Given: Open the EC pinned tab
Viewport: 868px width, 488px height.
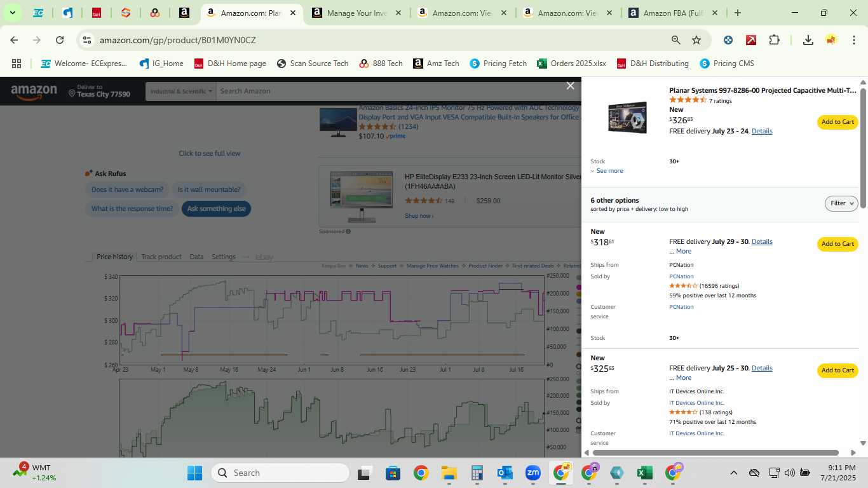Looking at the screenshot, I should coord(38,13).
